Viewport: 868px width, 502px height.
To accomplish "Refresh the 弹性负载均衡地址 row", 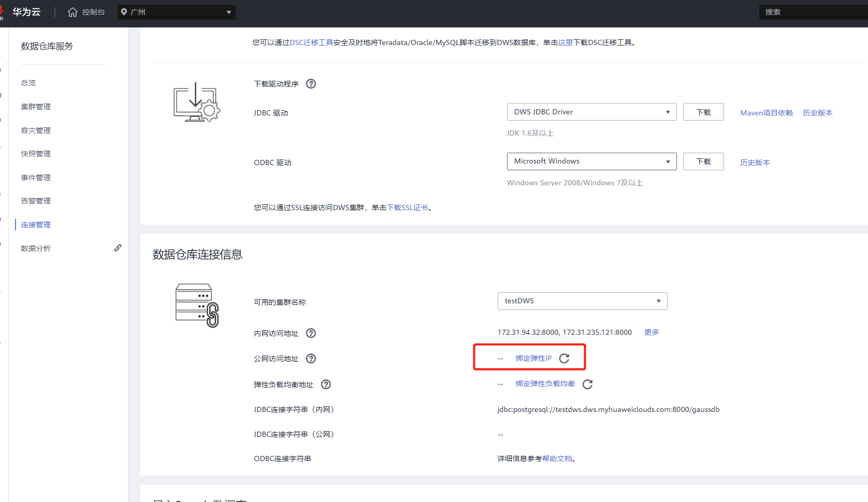I will [x=587, y=384].
